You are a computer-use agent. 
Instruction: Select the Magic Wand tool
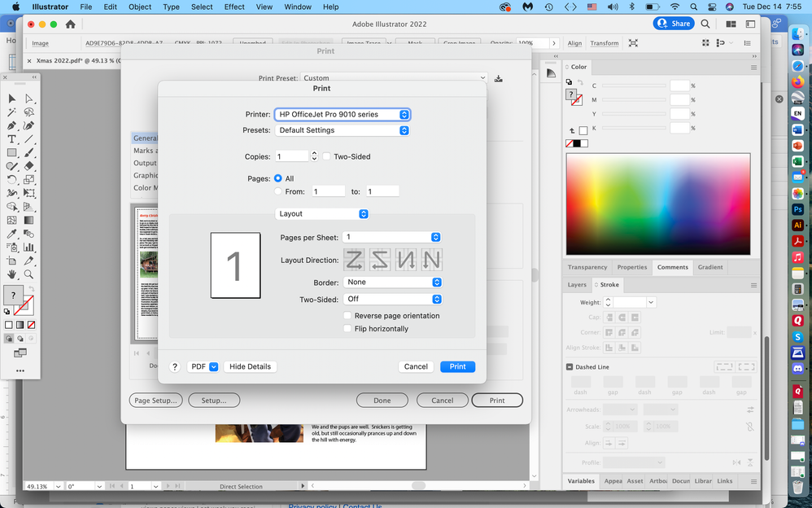coord(11,112)
